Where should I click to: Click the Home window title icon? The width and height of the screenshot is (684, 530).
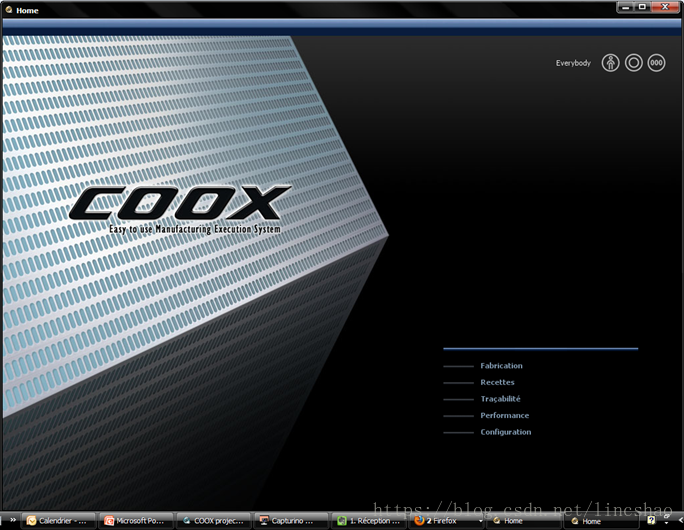[9, 10]
